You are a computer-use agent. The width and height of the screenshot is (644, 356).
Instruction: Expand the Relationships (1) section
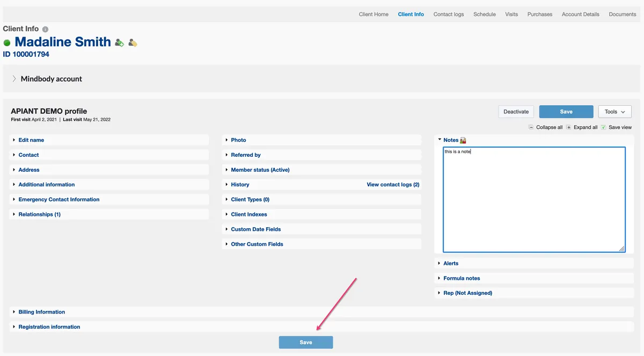[109, 214]
